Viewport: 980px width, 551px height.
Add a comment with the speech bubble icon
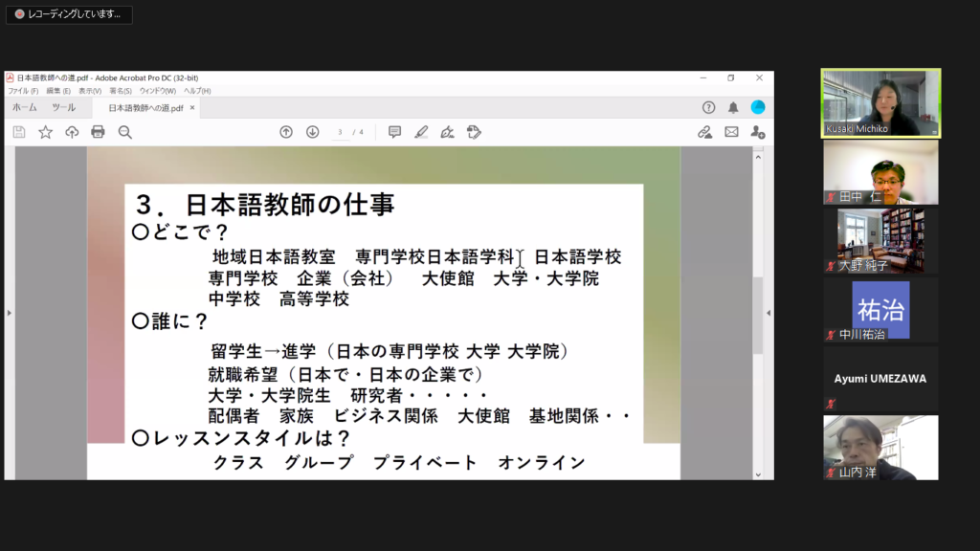coord(394,132)
